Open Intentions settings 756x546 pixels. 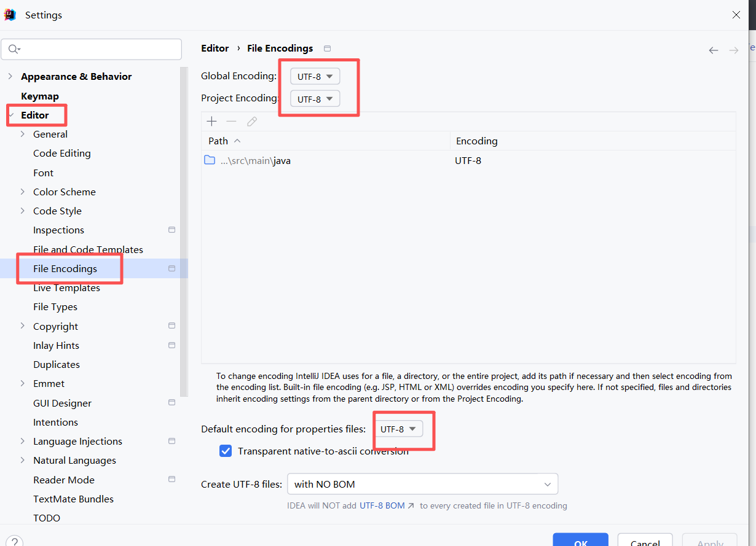55,422
